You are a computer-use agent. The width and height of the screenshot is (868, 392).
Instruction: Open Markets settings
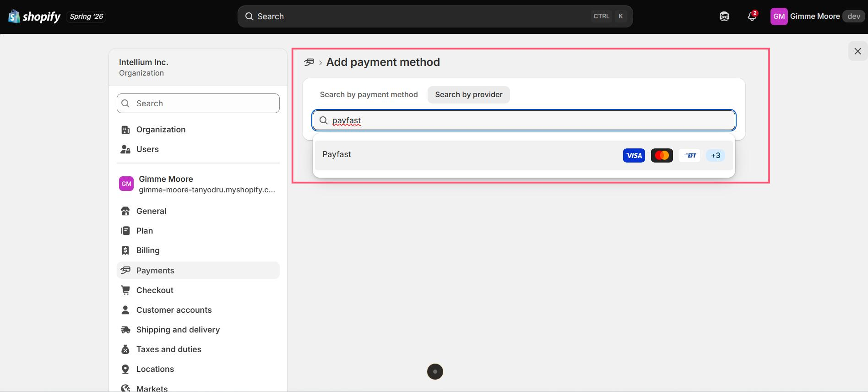(x=198, y=388)
